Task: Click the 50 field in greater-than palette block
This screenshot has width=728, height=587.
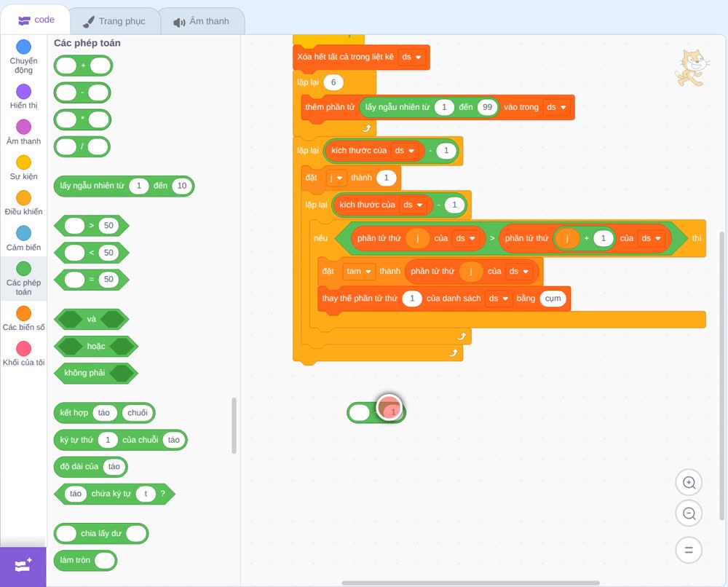Action: 108,226
